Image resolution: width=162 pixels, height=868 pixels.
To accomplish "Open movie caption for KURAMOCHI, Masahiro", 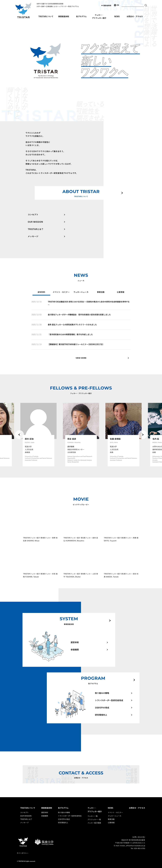I will click(81, 539).
